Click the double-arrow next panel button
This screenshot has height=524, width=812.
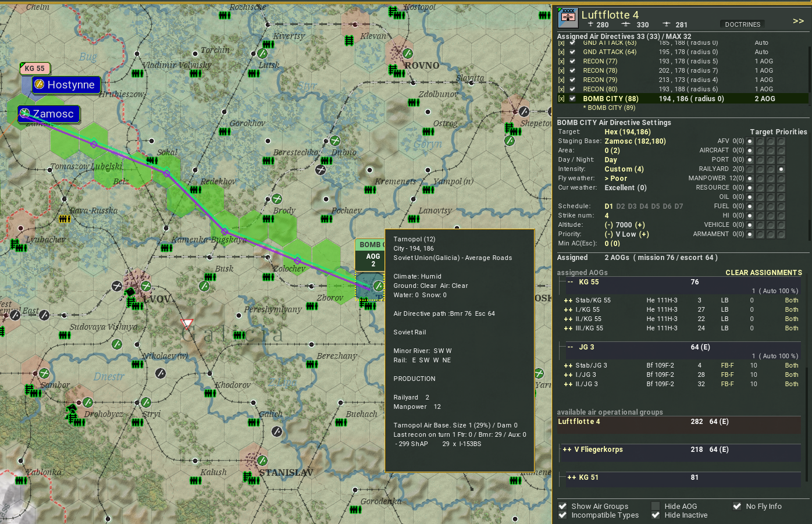coord(798,21)
